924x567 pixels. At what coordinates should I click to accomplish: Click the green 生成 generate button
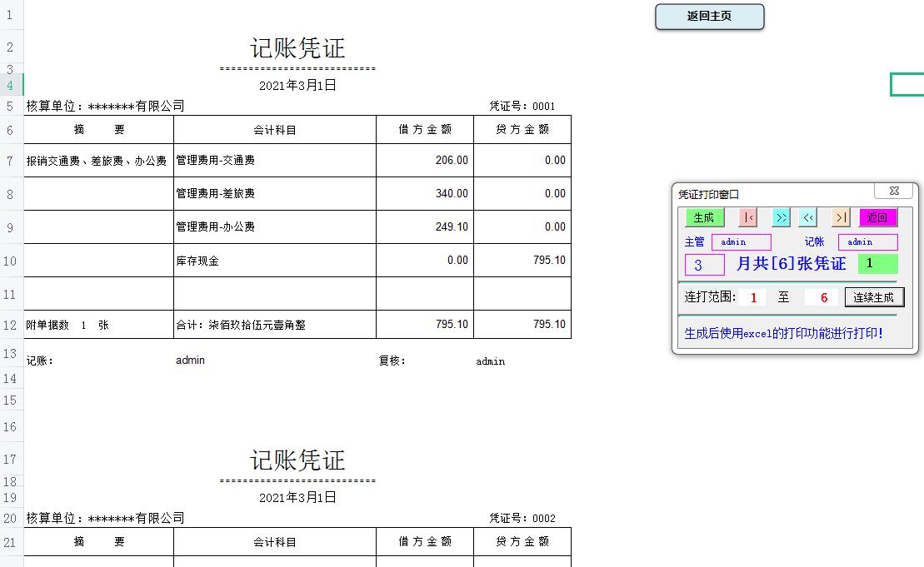coord(705,217)
